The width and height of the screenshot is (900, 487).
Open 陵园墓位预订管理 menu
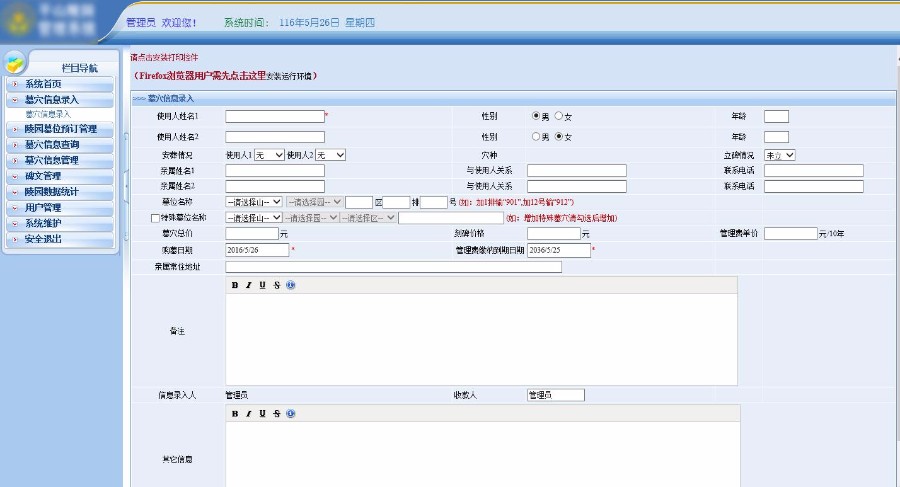pyautogui.click(x=60, y=129)
